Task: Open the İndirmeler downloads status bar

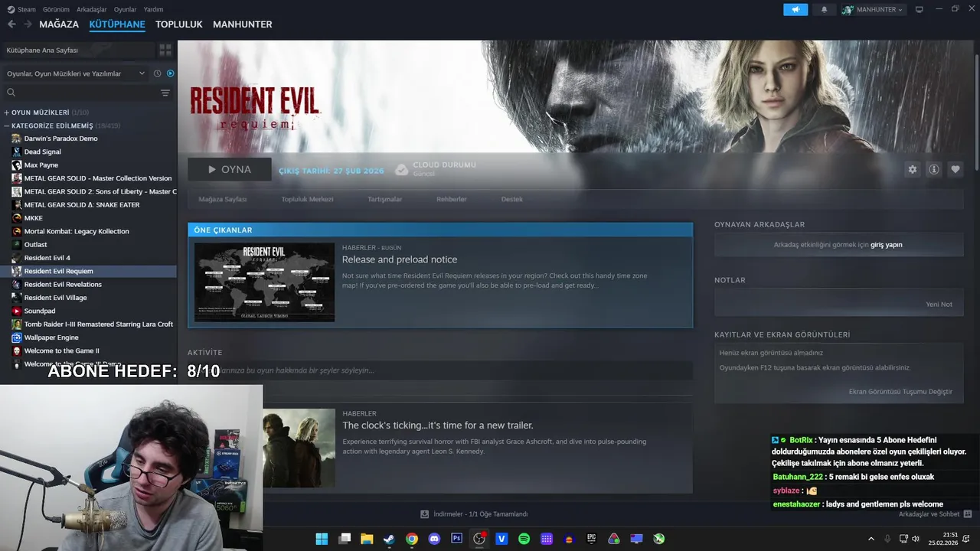Action: [474, 514]
